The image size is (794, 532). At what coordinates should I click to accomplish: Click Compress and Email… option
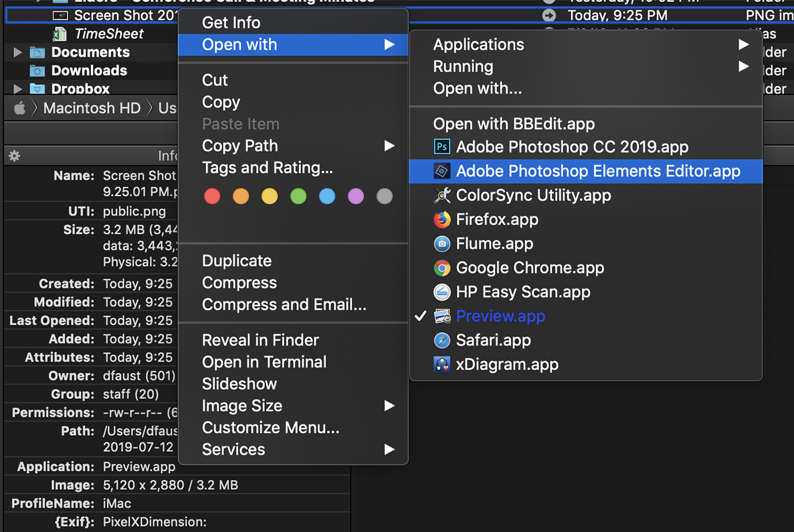[284, 305]
